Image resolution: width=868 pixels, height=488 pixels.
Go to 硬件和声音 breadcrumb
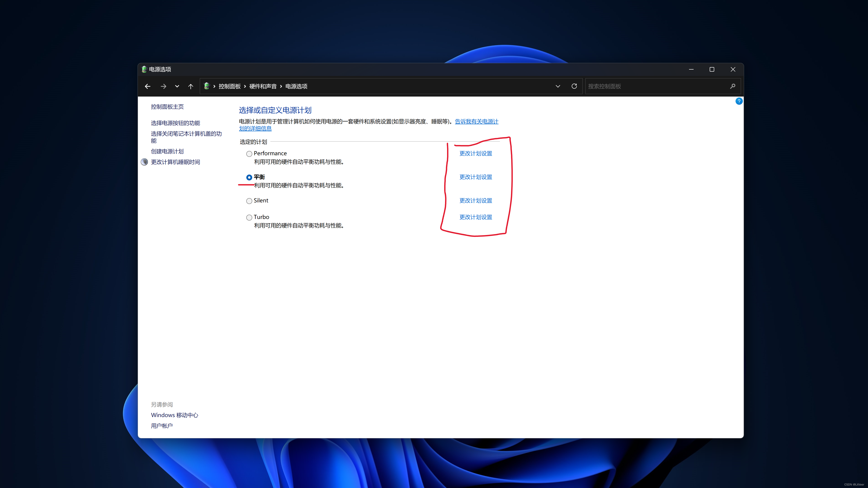[x=263, y=86]
